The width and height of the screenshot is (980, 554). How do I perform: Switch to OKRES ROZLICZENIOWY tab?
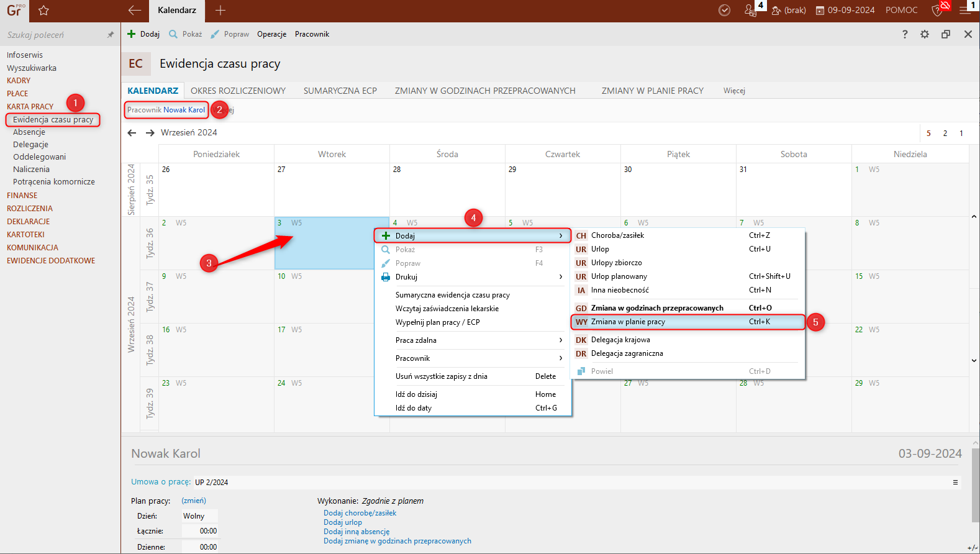tap(238, 91)
